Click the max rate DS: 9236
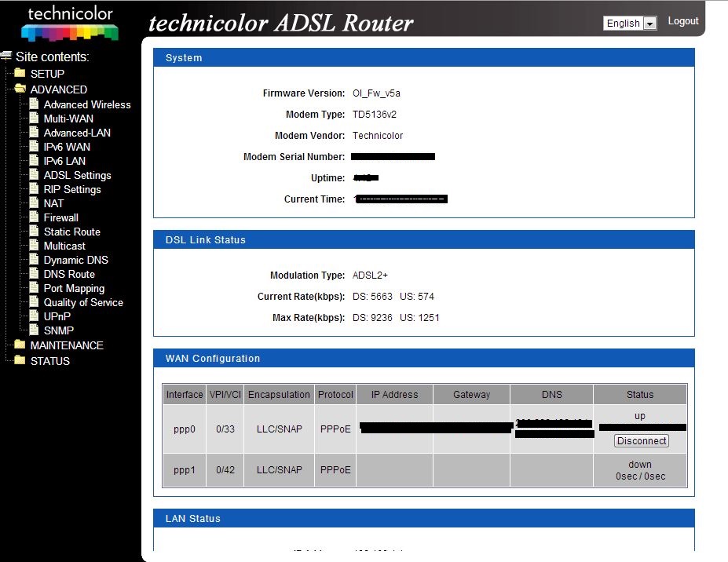The image size is (728, 562). 372,318
